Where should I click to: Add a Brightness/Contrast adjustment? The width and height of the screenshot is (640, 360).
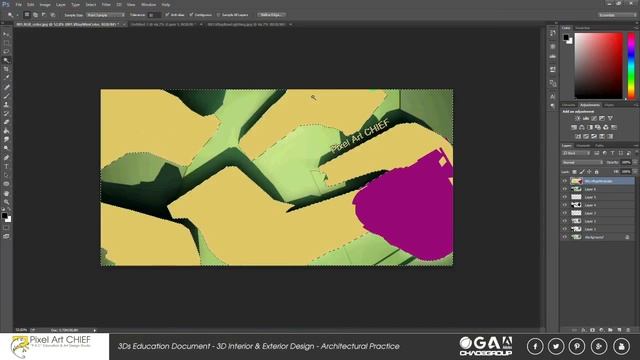tap(578, 118)
